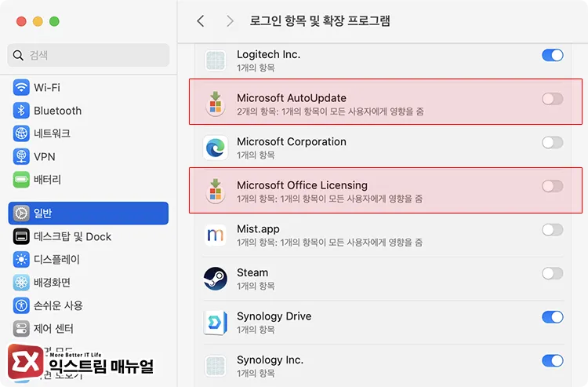Disable the Logitech Inc. toggle
Screen dimensions: 588x387
tap(553, 55)
